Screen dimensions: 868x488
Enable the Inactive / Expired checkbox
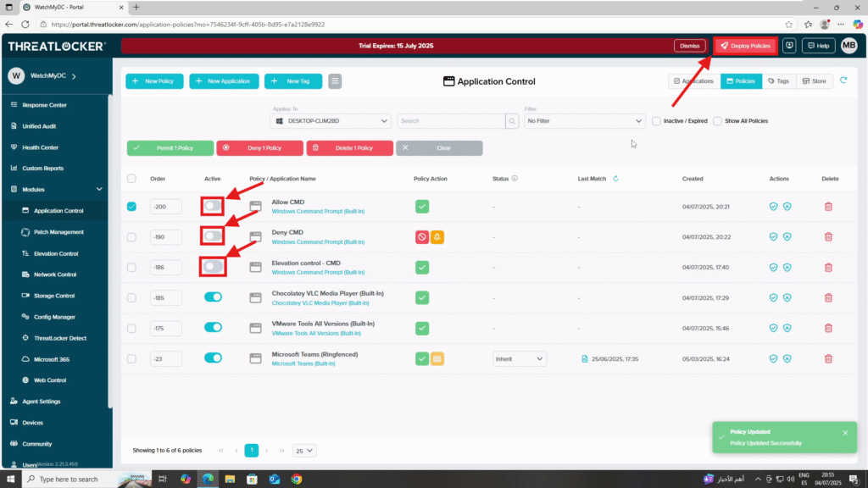pos(657,120)
